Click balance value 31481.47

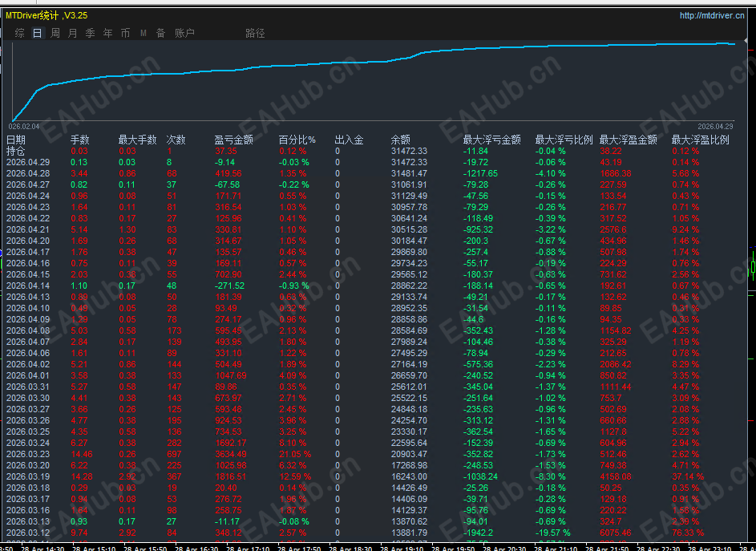click(409, 173)
